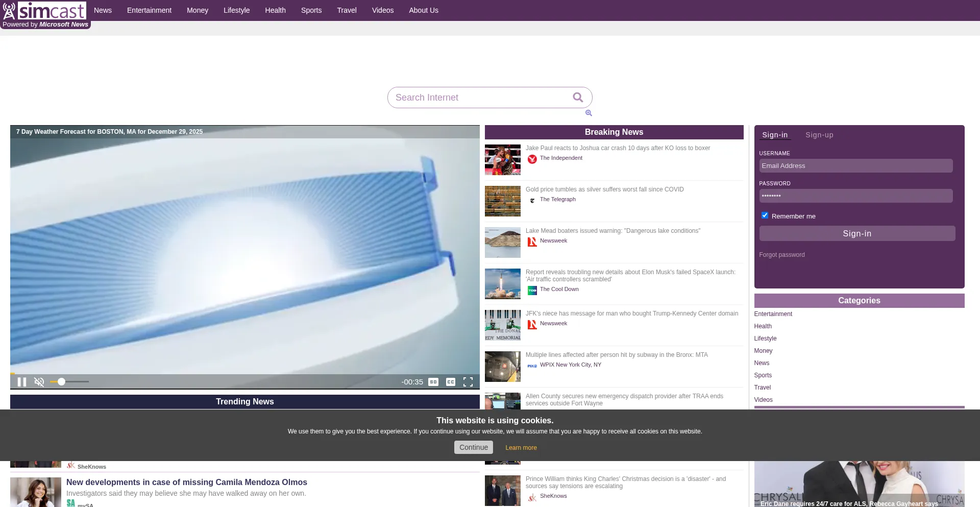Open JFK's niece message headline
Image resolution: width=980 pixels, height=507 pixels.
click(632, 313)
